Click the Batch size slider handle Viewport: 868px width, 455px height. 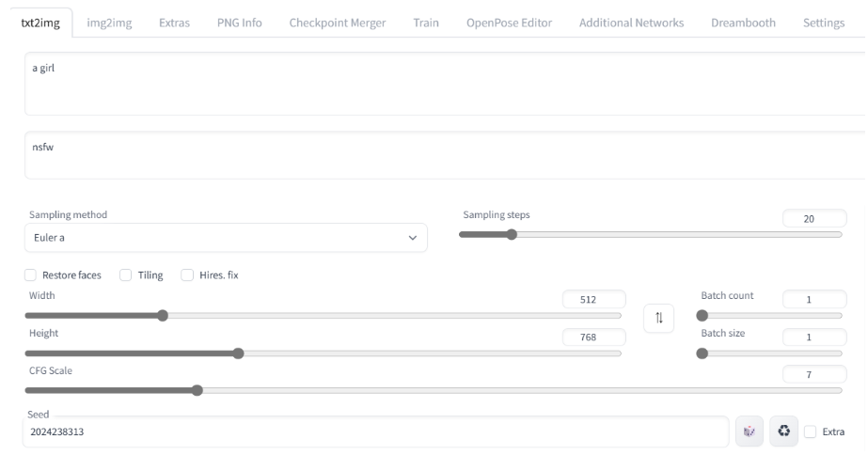click(702, 353)
